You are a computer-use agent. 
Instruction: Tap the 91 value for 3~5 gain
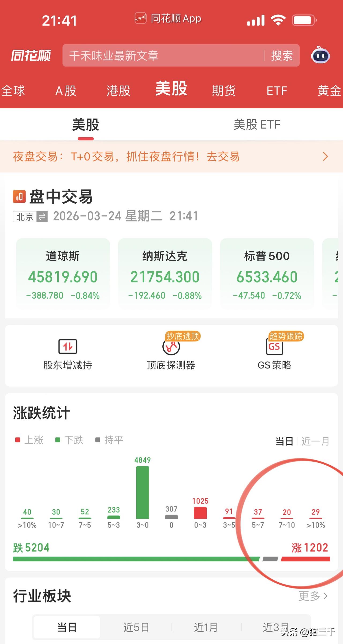coord(229,511)
